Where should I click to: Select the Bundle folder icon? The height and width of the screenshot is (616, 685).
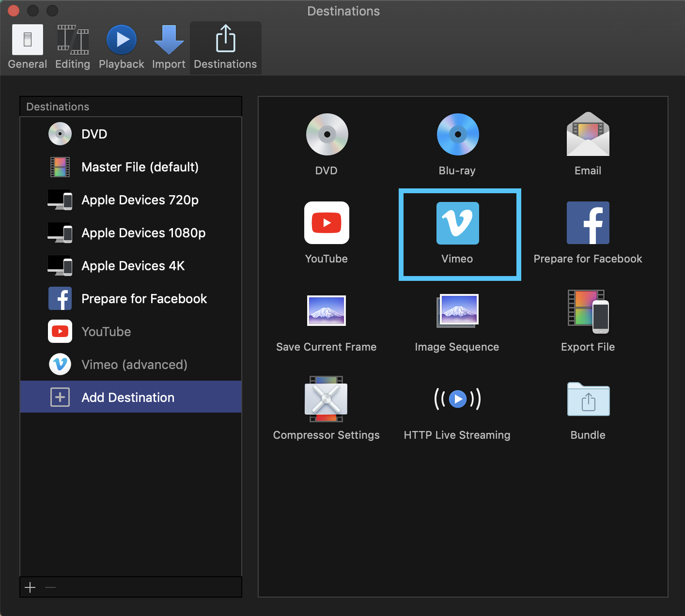[588, 399]
